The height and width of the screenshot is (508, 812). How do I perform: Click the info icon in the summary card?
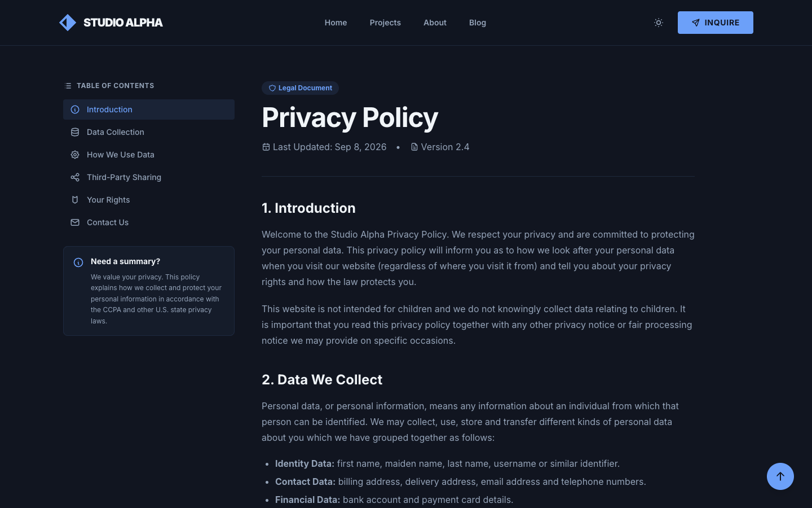[x=78, y=262]
